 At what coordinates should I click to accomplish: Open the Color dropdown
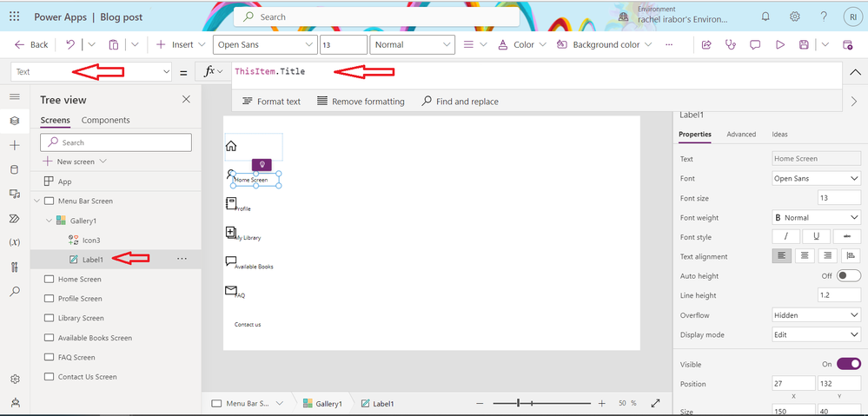[522, 45]
